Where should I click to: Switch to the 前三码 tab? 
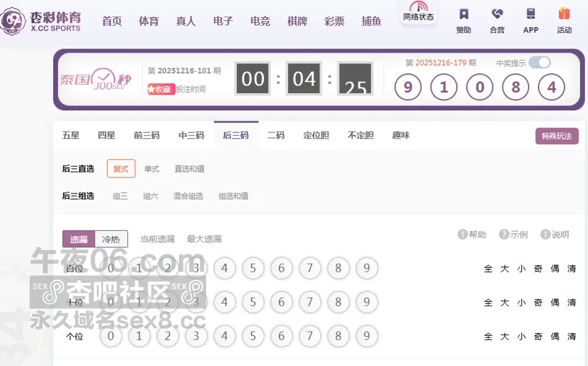[147, 135]
